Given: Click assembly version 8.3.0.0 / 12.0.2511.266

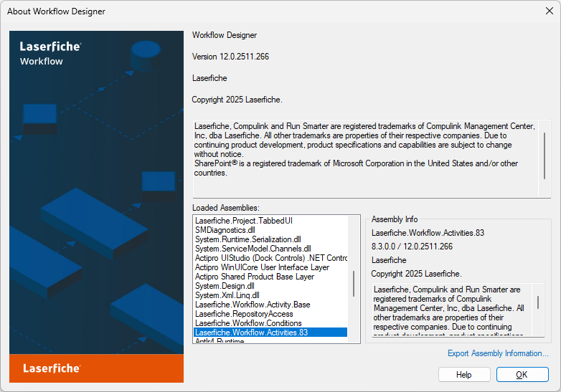Looking at the screenshot, I should tap(412, 247).
